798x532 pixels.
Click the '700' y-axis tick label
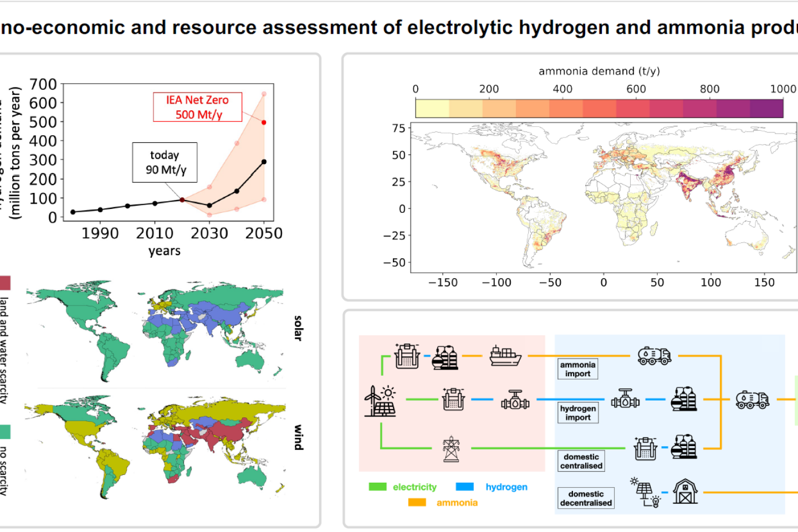click(43, 84)
